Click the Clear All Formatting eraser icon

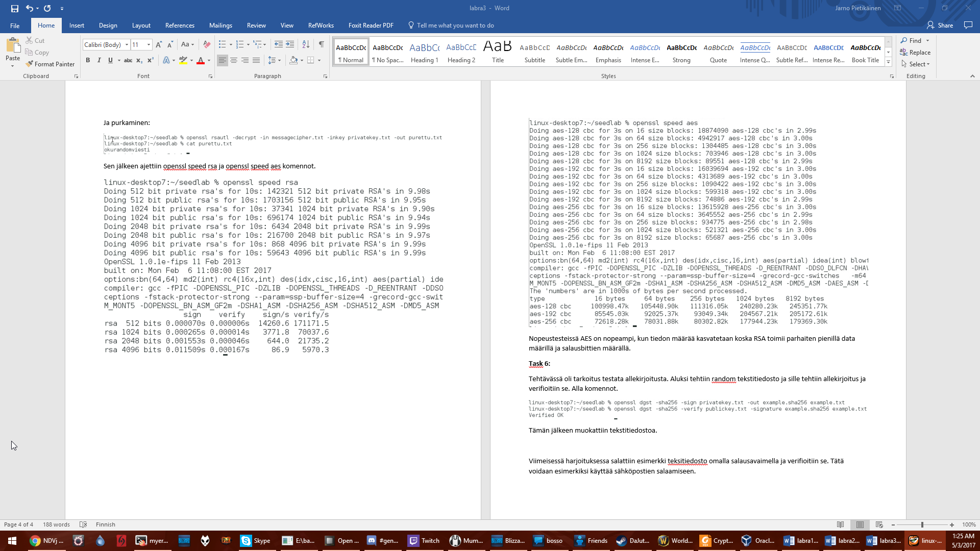pos(207,44)
